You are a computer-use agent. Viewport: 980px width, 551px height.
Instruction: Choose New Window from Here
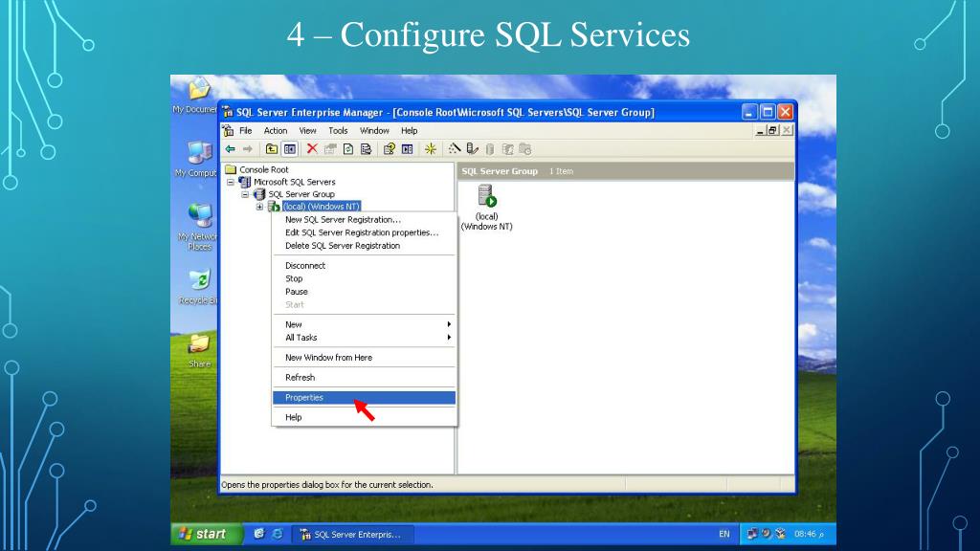[x=364, y=358]
